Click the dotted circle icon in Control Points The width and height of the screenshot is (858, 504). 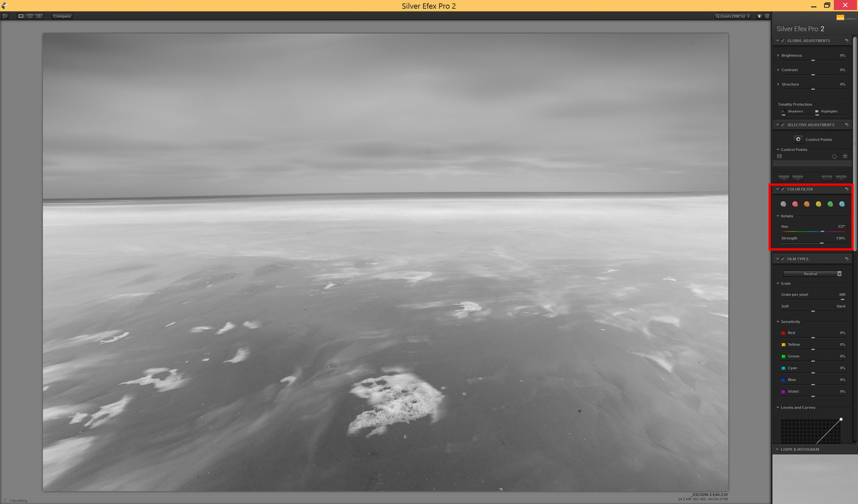click(x=835, y=157)
